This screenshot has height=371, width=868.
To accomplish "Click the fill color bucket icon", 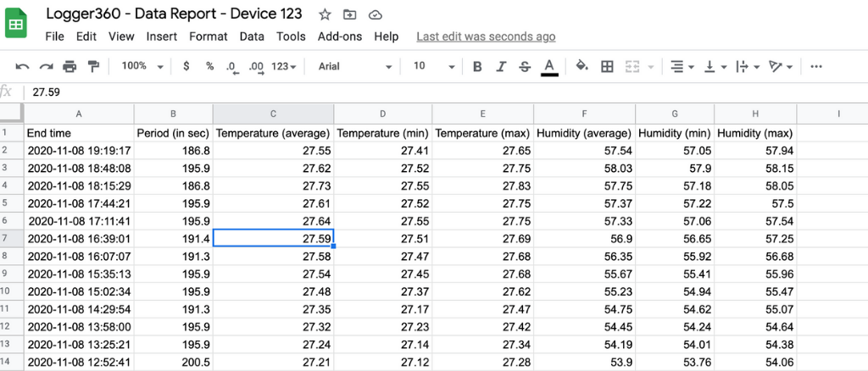I will tap(581, 66).
